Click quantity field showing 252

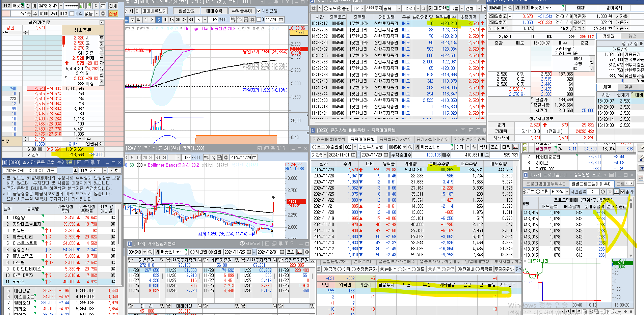coord(19,13)
